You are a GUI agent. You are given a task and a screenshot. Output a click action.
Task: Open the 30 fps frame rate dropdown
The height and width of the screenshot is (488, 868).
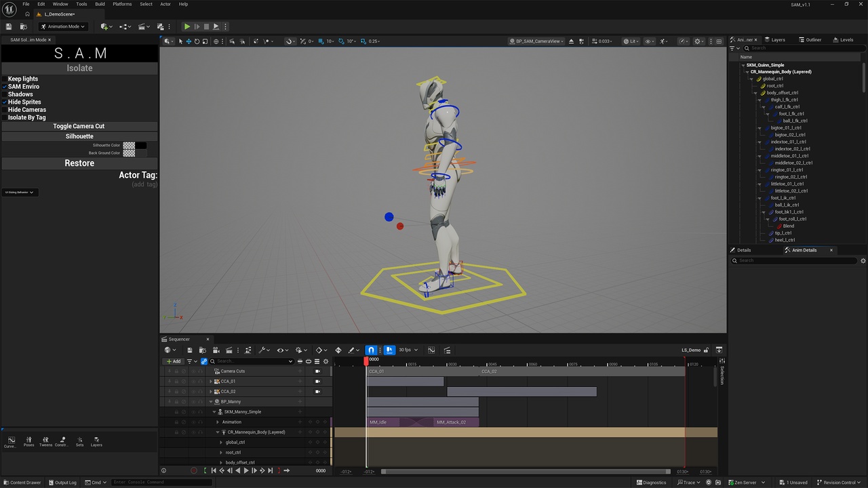click(408, 350)
